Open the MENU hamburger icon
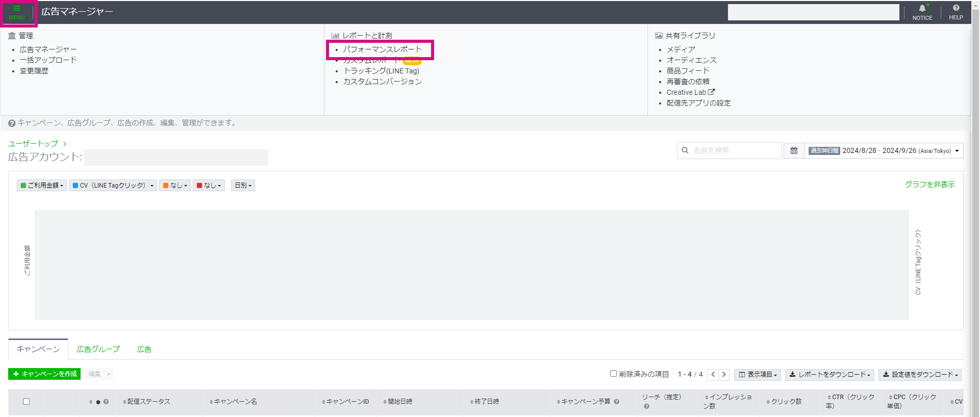 pyautogui.click(x=16, y=12)
